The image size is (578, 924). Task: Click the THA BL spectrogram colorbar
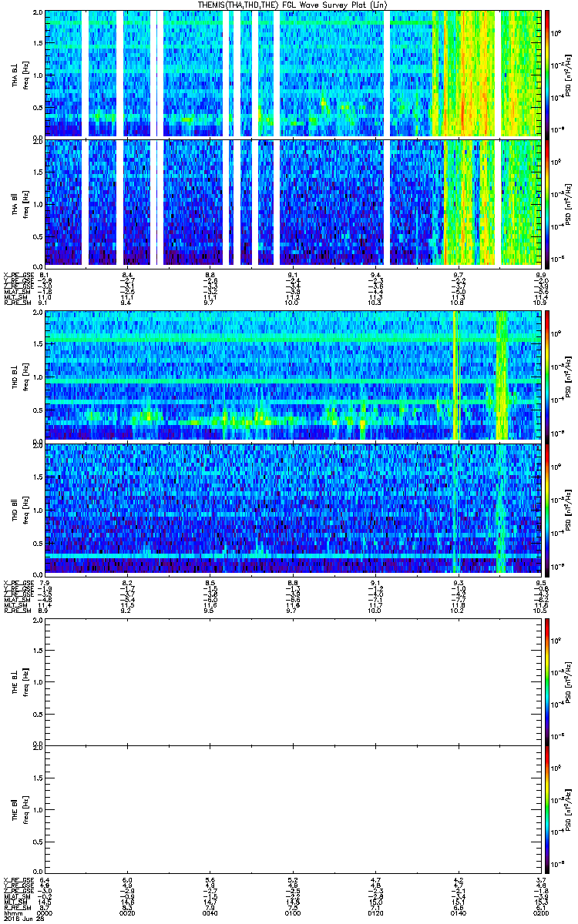pyautogui.click(x=546, y=74)
